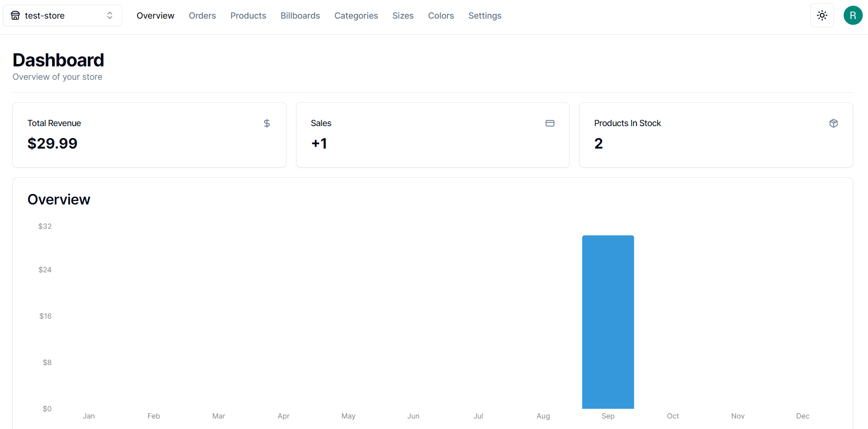Toggle the light/dark theme sun button

click(822, 15)
